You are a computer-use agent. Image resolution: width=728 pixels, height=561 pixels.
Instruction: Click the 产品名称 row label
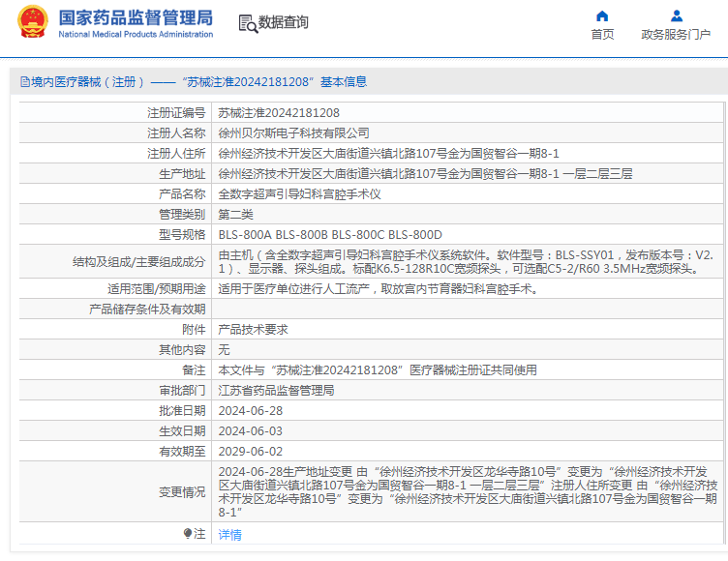[x=182, y=194]
